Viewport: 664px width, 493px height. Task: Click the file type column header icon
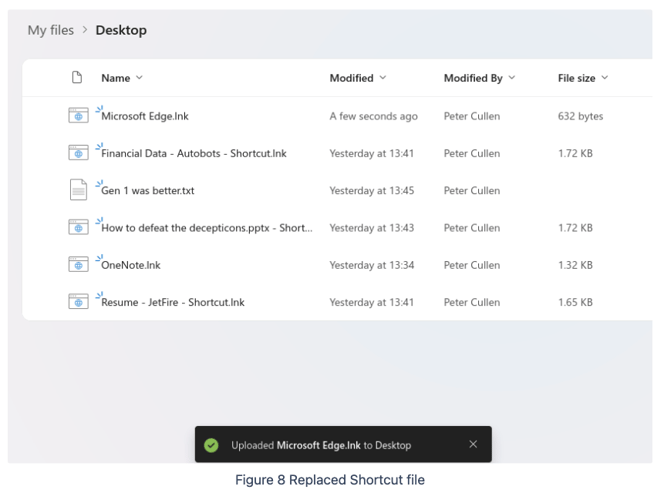(x=77, y=78)
